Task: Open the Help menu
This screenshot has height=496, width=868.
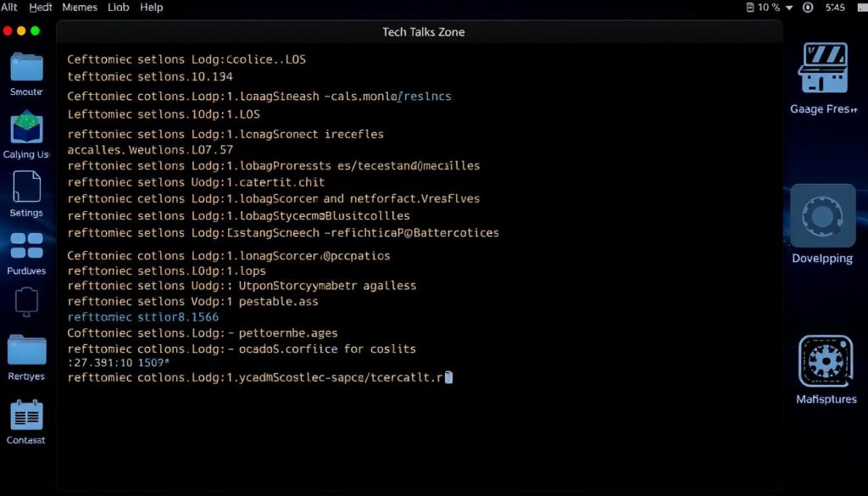Action: [152, 7]
